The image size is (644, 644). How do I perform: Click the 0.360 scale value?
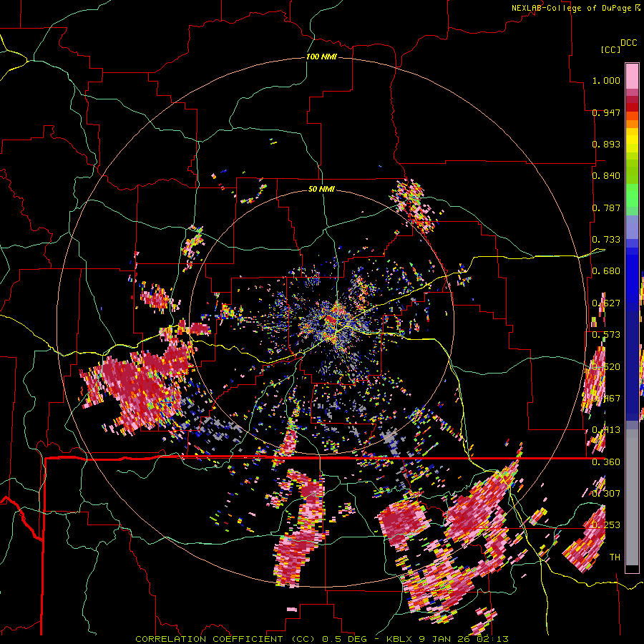(x=606, y=462)
